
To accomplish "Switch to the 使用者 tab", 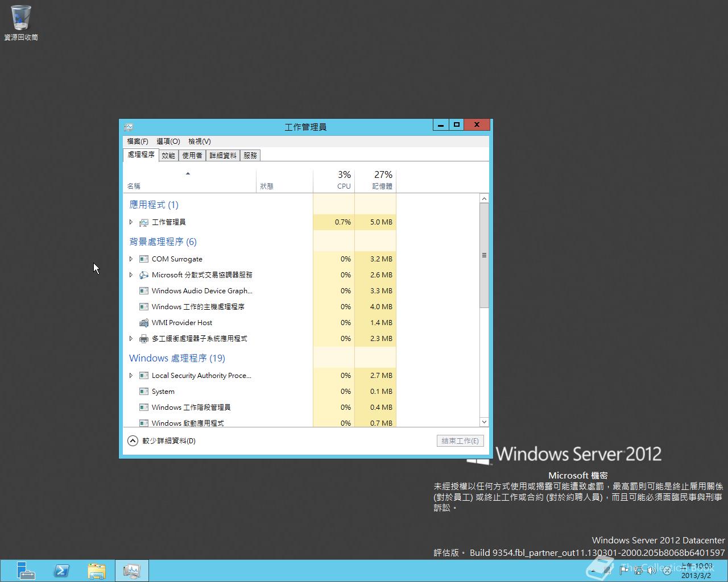I will [192, 155].
